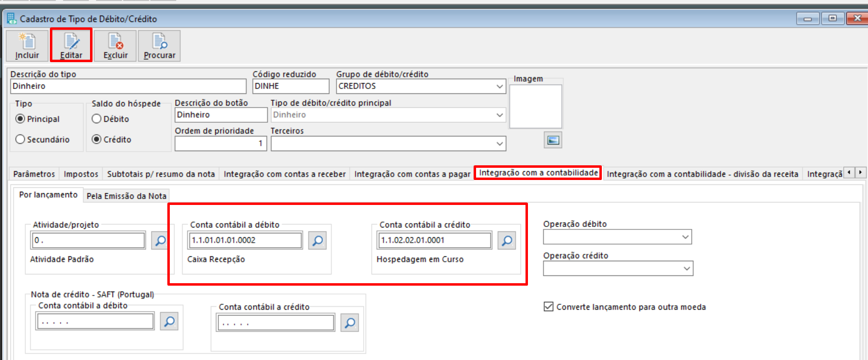Image resolution: width=868 pixels, height=360 pixels.
Task: Open the Operação crédito dropdown
Action: coord(687,269)
